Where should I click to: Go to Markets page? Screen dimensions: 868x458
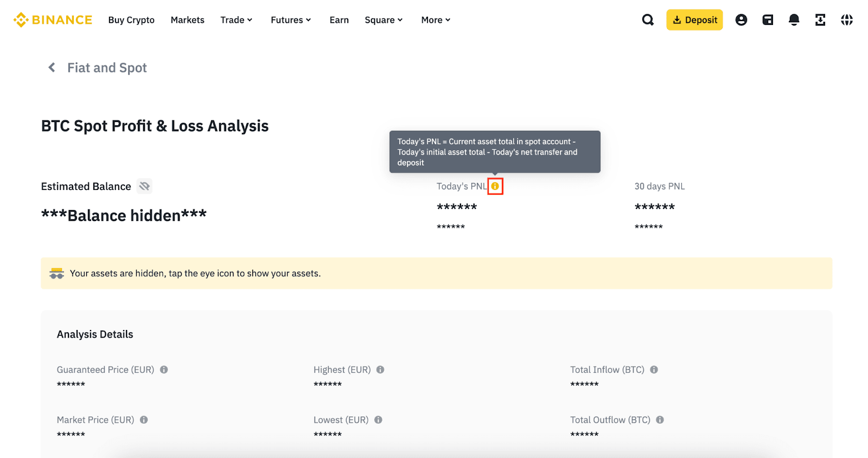pos(187,20)
